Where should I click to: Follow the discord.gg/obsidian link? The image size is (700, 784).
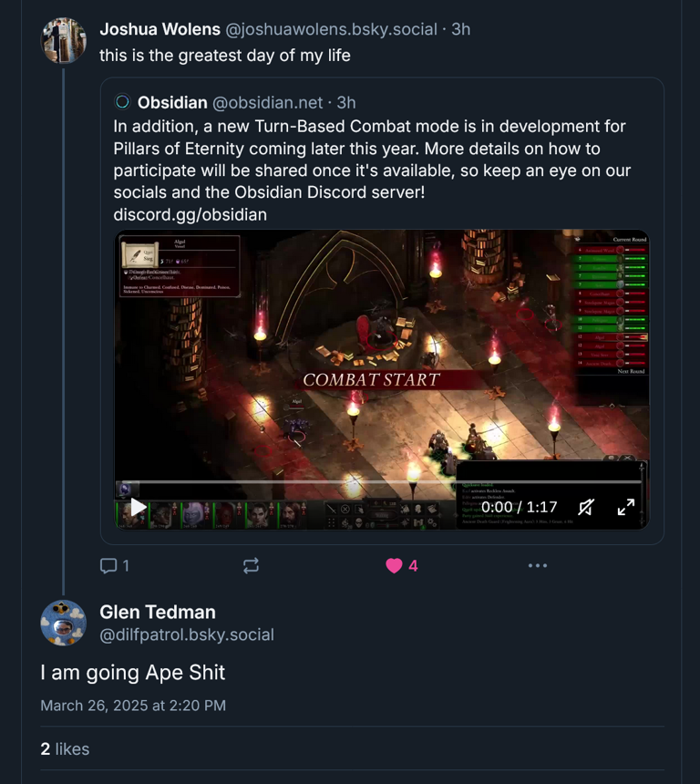[177, 214]
